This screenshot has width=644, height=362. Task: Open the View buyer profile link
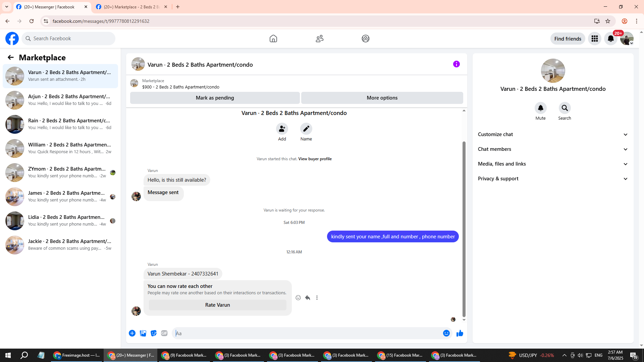[x=315, y=159]
